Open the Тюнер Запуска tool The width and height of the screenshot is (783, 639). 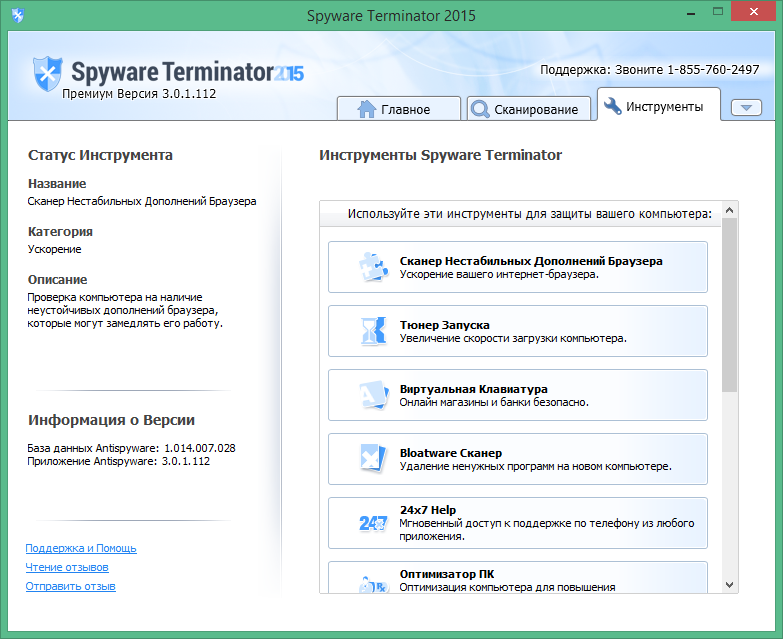[x=518, y=331]
